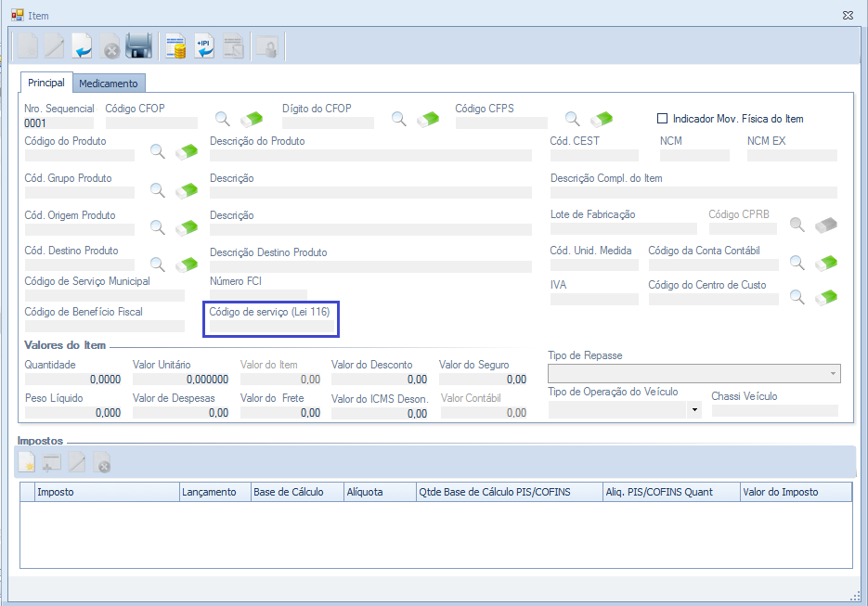Click the floppy disk save icon
The image size is (868, 606).
click(x=138, y=46)
